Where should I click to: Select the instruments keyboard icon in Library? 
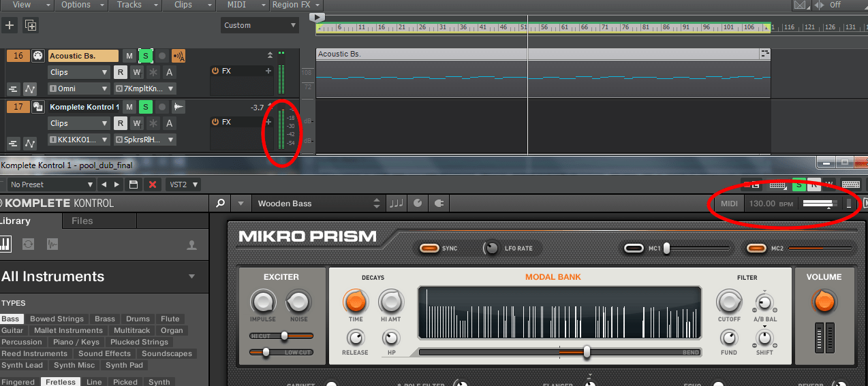click(5, 244)
